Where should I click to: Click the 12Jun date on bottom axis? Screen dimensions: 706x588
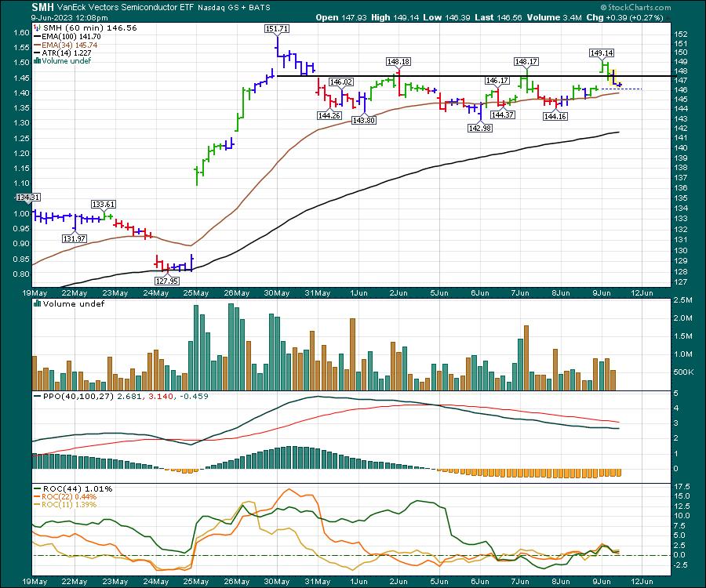[642, 581]
